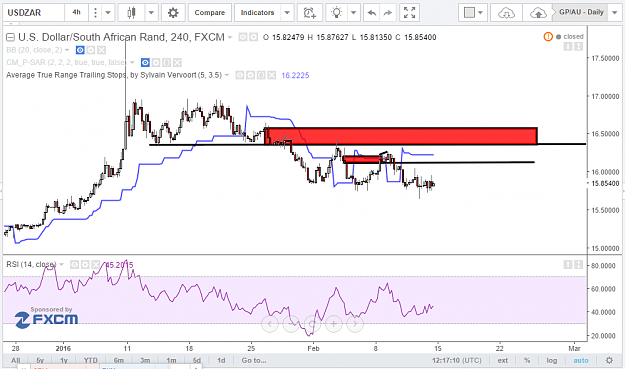Viewport: 625px width, 369px height.
Task: Open settings for CM_P-SAR indicator
Action: 156,63
